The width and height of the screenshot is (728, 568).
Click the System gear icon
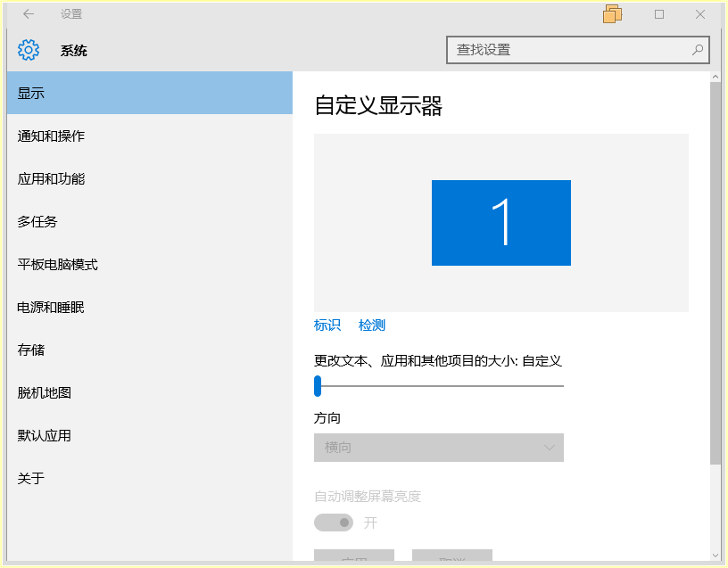tap(29, 50)
